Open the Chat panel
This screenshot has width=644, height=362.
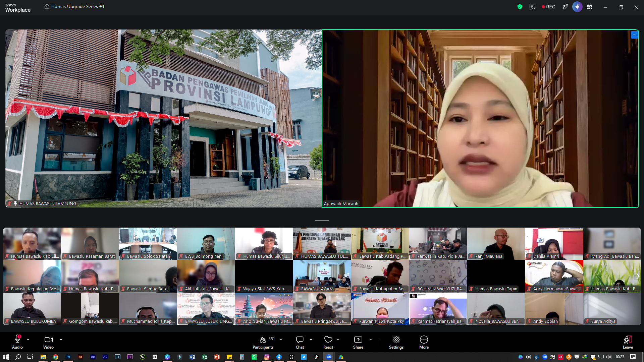click(300, 342)
